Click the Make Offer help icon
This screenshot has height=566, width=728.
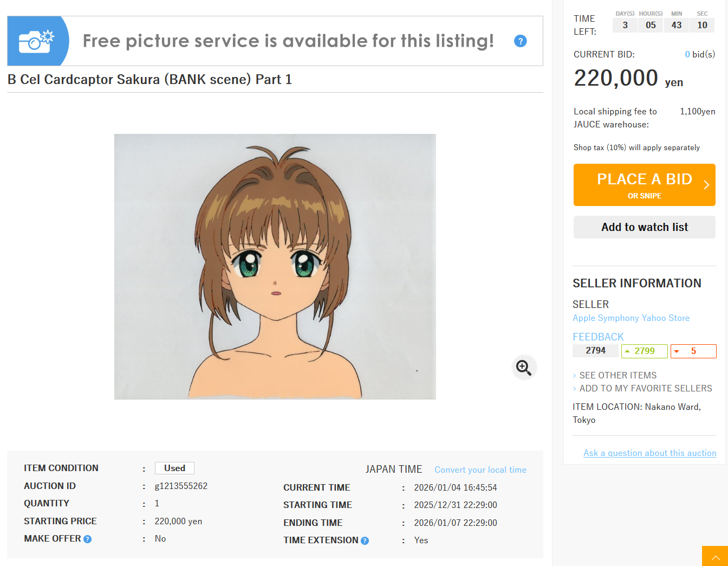coord(88,539)
